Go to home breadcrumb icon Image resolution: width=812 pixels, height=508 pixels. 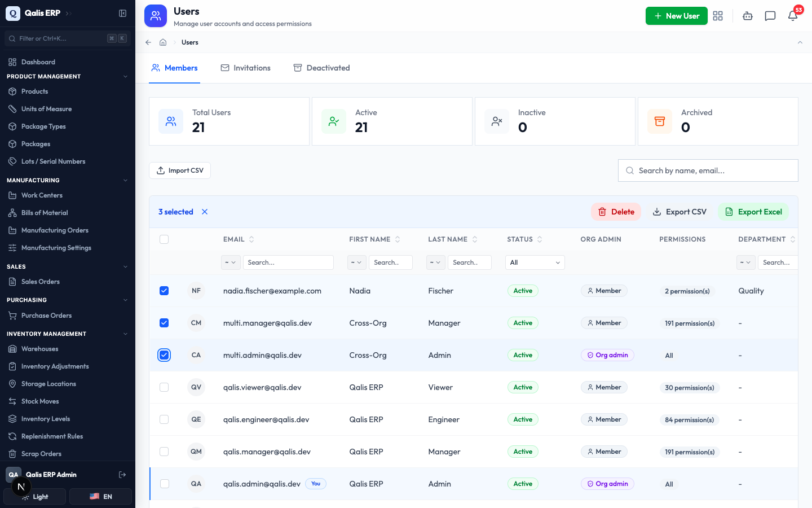pos(163,42)
